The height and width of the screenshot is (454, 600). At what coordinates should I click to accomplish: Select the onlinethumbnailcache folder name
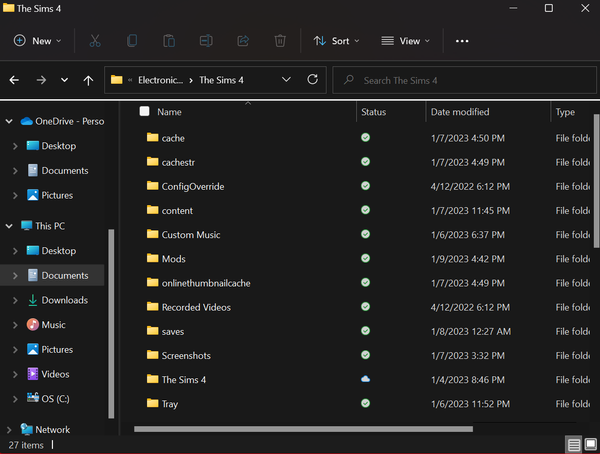(206, 283)
